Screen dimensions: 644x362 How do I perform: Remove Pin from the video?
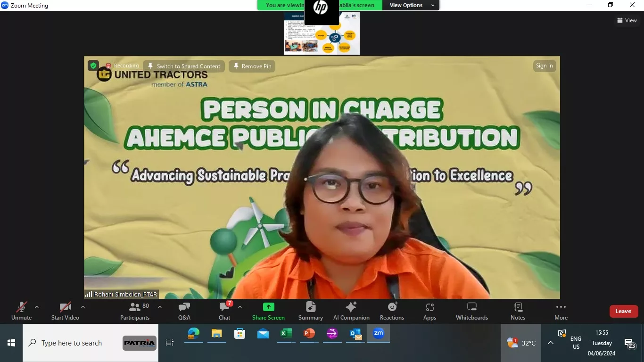click(252, 66)
